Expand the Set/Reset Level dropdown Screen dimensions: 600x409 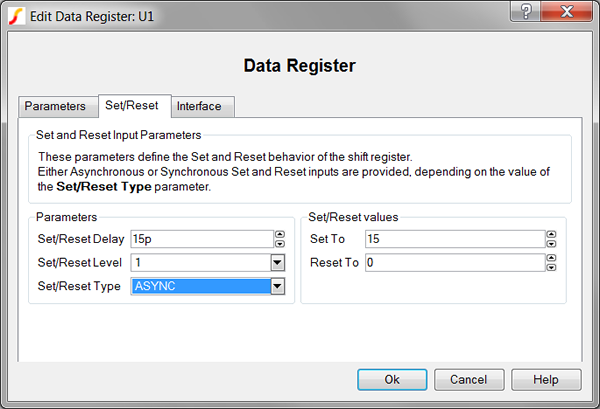click(278, 262)
